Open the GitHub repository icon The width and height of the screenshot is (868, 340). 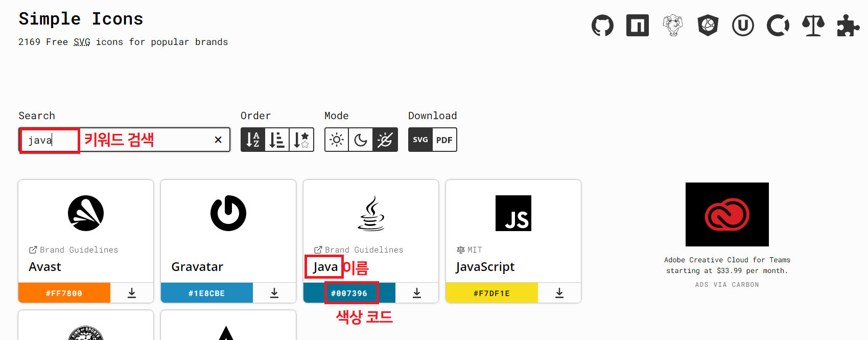coord(602,26)
